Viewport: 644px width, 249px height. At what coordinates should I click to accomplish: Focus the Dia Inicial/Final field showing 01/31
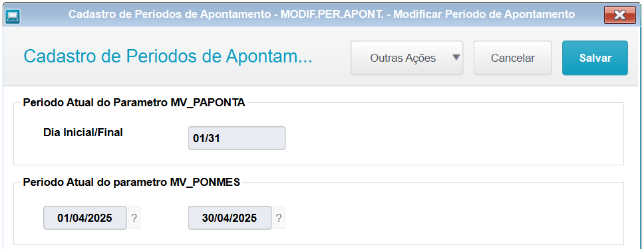click(x=237, y=138)
